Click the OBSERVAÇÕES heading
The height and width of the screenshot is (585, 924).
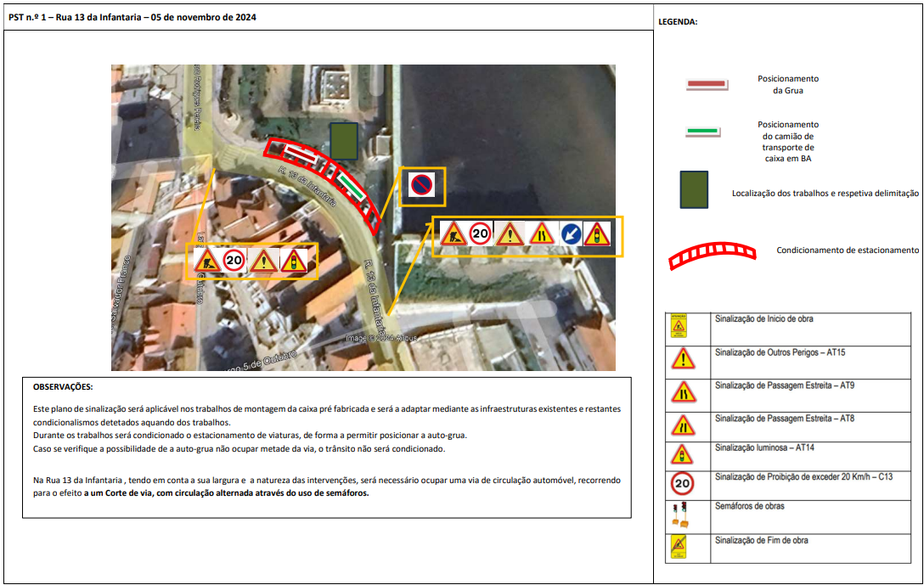click(x=63, y=386)
